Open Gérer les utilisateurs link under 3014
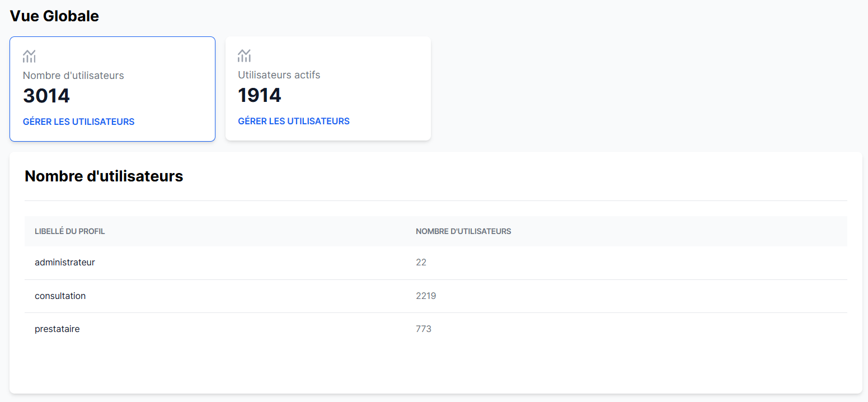The width and height of the screenshot is (868, 402). click(78, 121)
